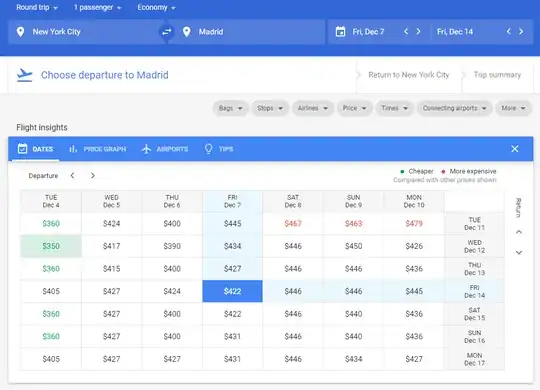
Task: Swap origin and destination cities
Action: click(x=167, y=32)
